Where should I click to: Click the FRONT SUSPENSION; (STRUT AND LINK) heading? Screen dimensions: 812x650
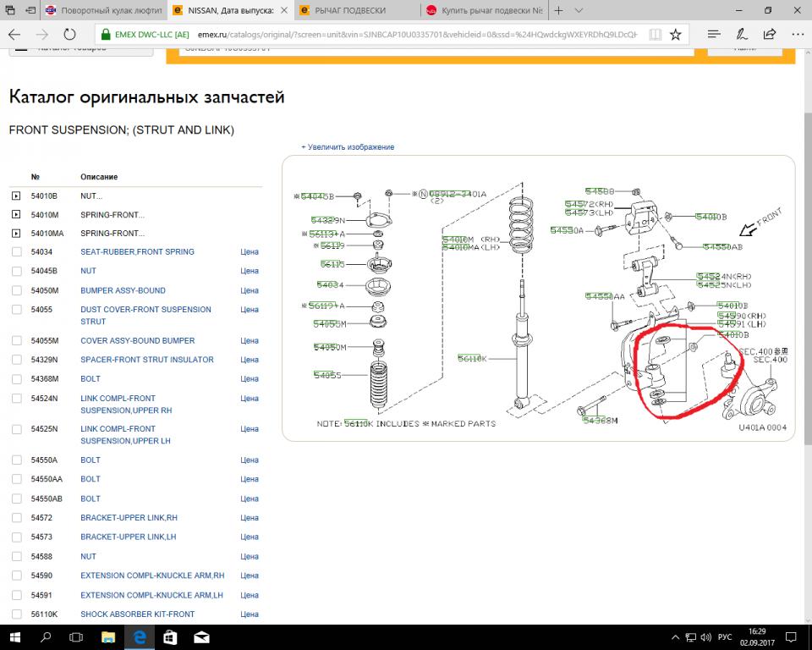(122, 130)
